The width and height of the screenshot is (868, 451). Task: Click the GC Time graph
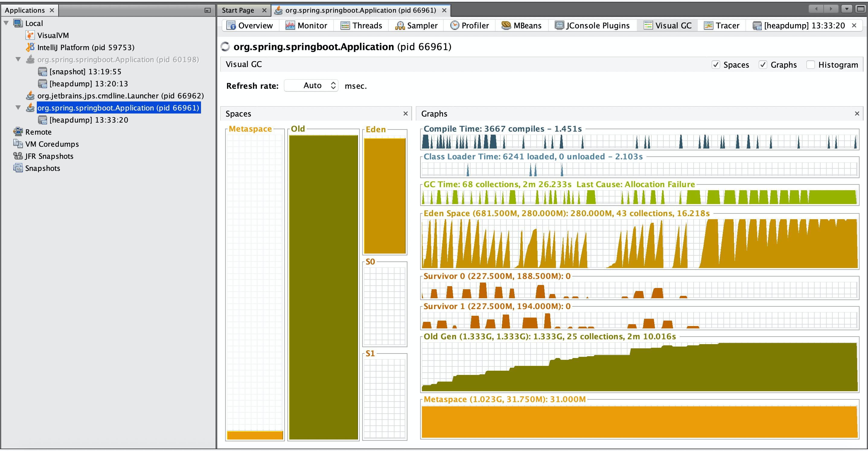tap(639, 197)
